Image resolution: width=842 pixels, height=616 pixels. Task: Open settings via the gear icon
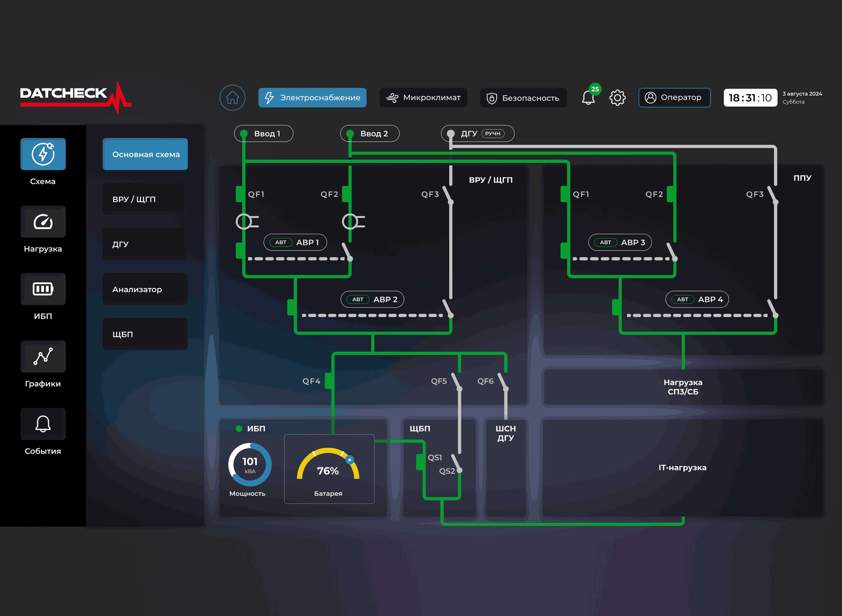tap(617, 98)
